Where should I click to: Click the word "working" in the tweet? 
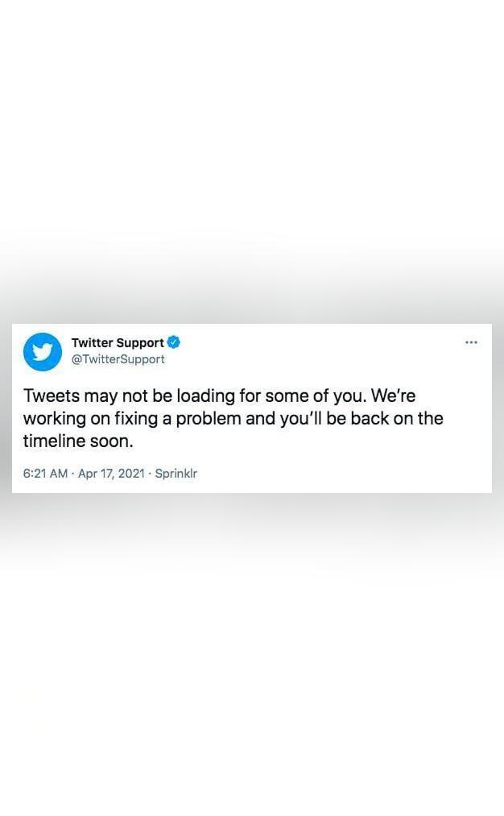coord(55,419)
